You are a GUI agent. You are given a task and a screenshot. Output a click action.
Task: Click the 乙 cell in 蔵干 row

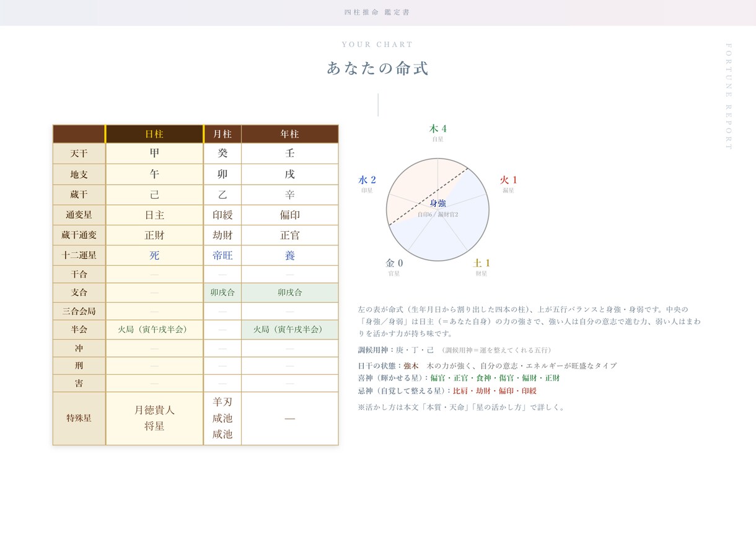[222, 195]
